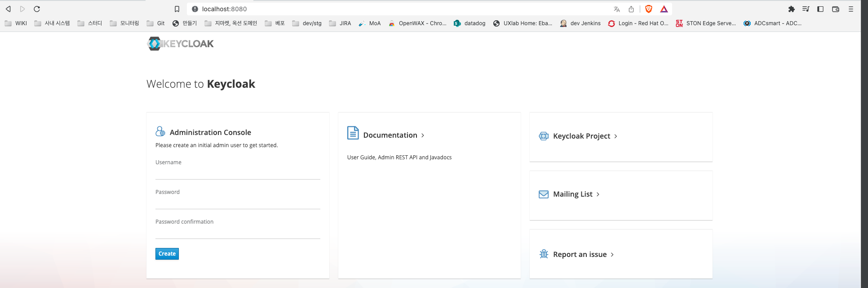Open the 사내 시스템 bookmark folder
This screenshot has height=288, width=868.
[x=52, y=23]
